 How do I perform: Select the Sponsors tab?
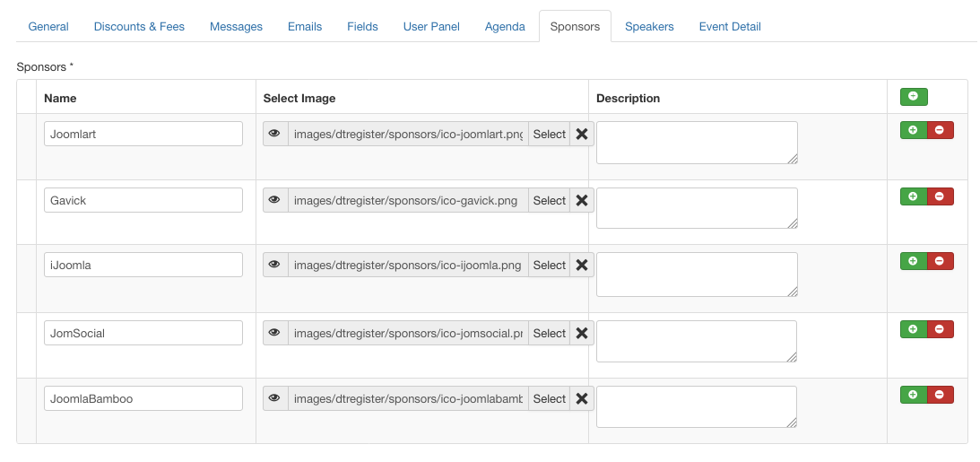point(575,26)
